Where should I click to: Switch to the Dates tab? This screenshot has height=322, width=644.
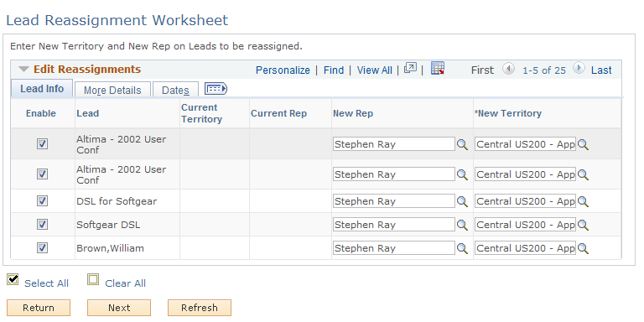pyautogui.click(x=175, y=90)
